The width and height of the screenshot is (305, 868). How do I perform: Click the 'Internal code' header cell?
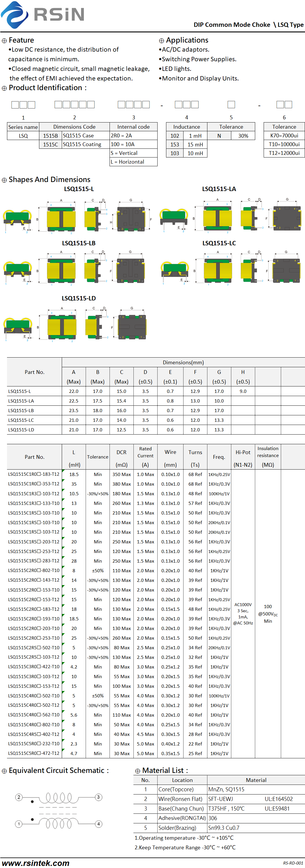pyautogui.click(x=133, y=127)
